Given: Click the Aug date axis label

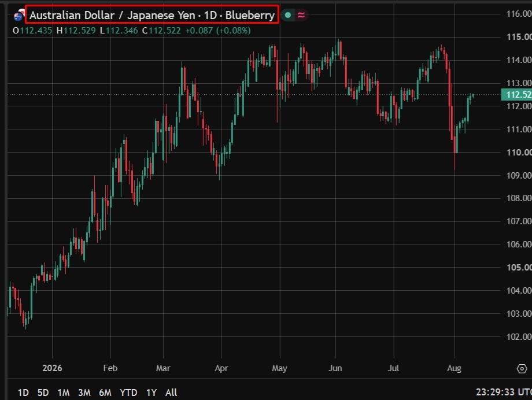Looking at the screenshot, I should click(455, 368).
